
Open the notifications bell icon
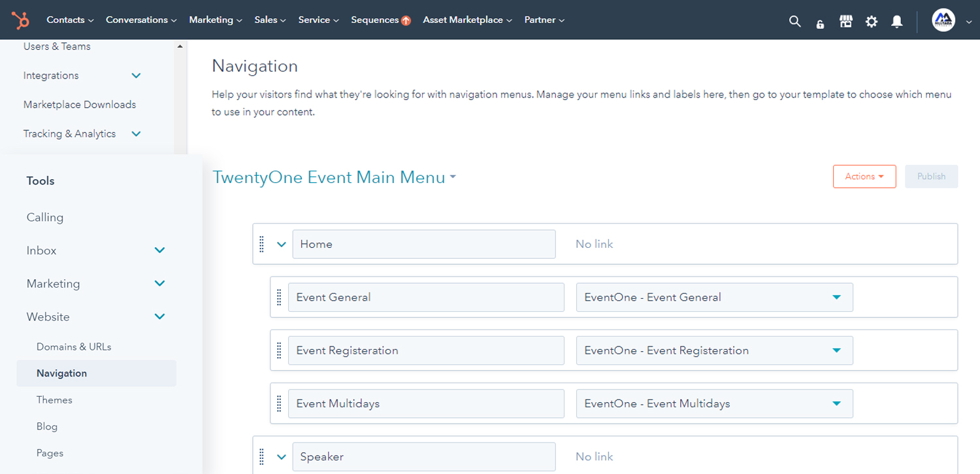click(897, 21)
